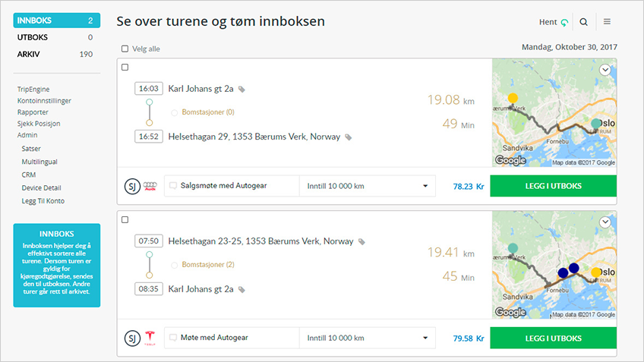Click the second trip's map thumbnail
Viewport: 644px width, 362px height.
pos(554,265)
